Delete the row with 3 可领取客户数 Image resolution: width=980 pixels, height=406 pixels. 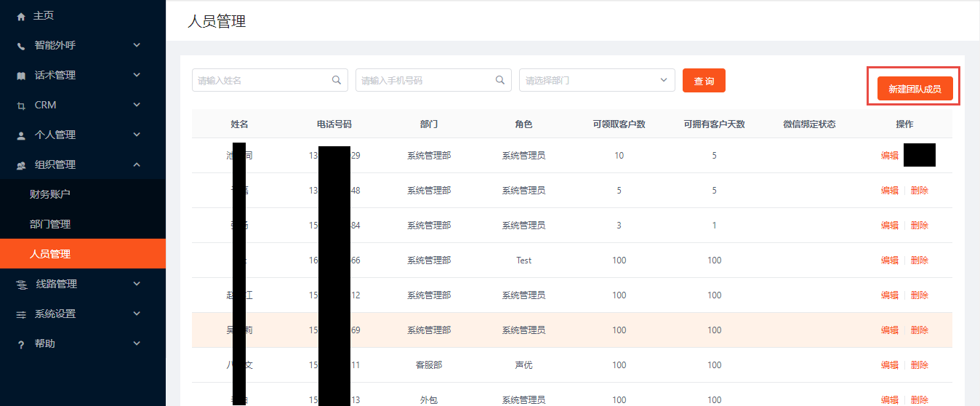919,226
